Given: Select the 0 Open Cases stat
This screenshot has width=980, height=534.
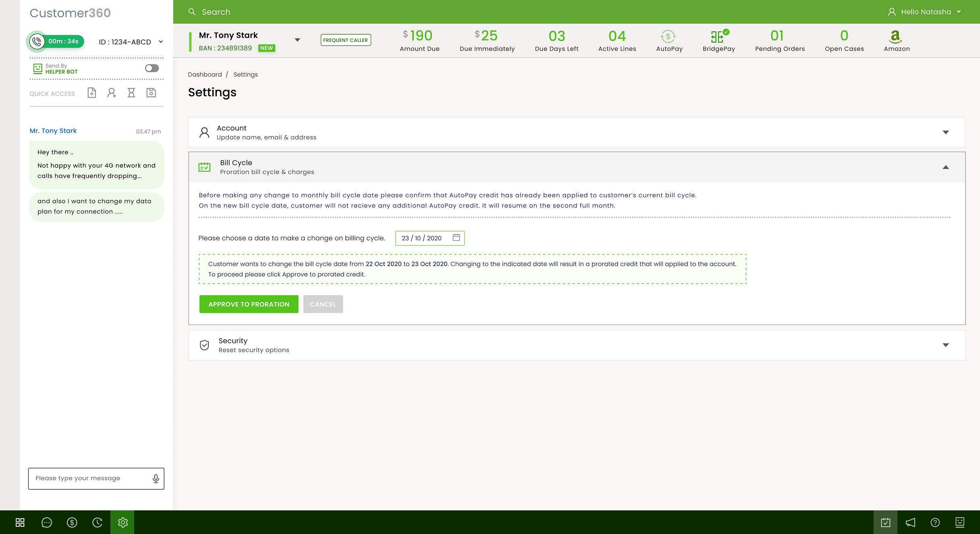Looking at the screenshot, I should [844, 41].
